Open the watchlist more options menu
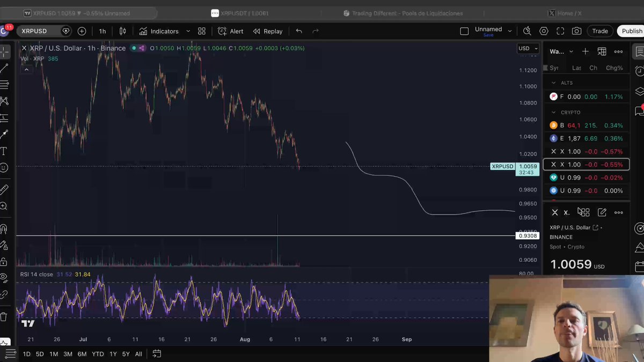Image resolution: width=644 pixels, height=362 pixels. coord(618,51)
